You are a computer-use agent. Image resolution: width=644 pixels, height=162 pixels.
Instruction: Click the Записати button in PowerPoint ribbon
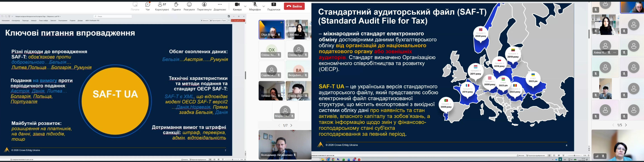tap(205, 21)
